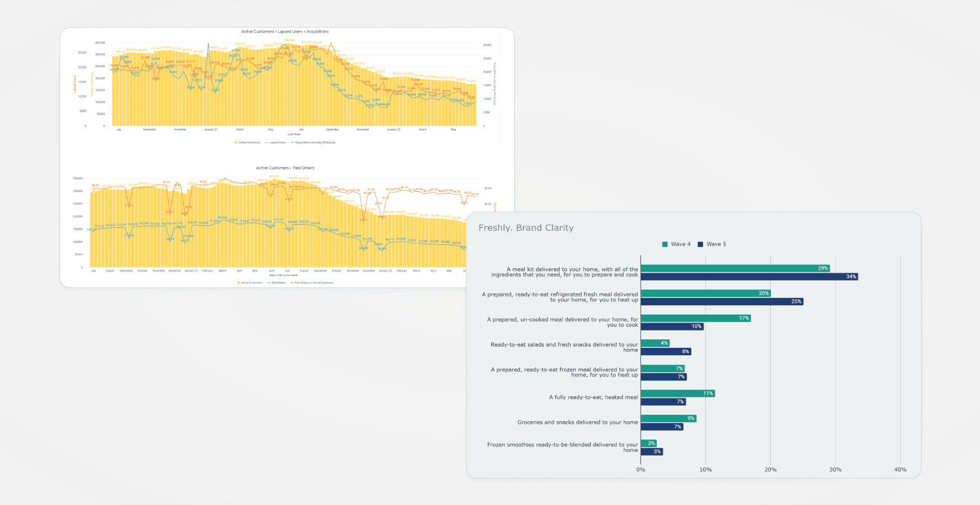The height and width of the screenshot is (505, 980).
Task: Click 'Week to Be Active Week' axis title
Action: coord(283,276)
